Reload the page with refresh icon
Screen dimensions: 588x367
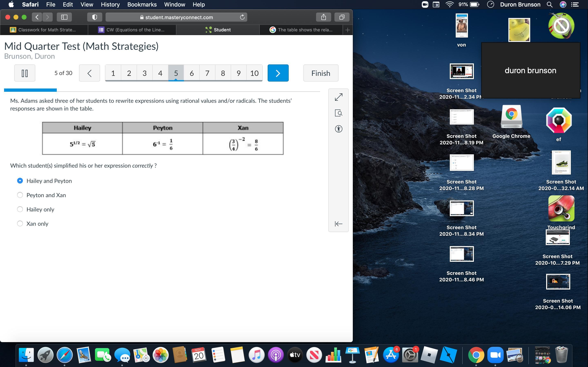coord(242,17)
